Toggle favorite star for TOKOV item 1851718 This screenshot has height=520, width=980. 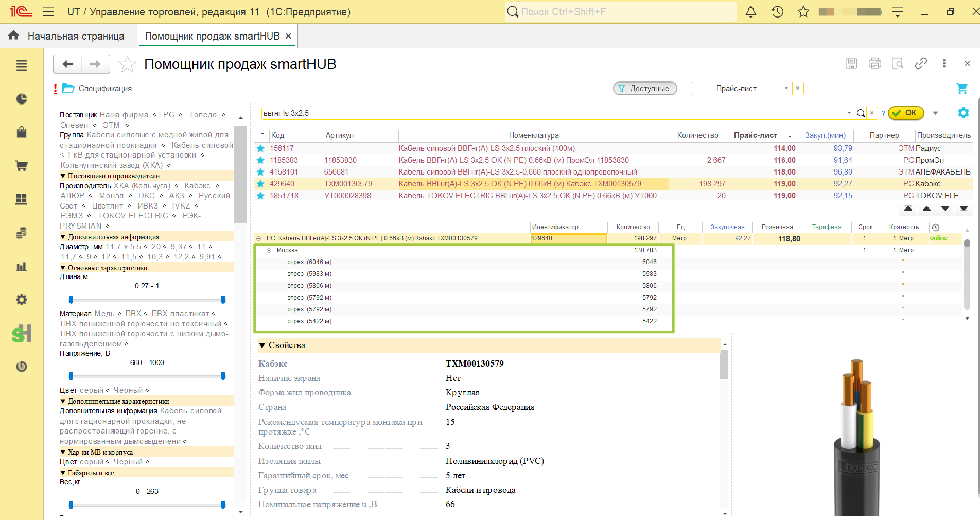260,196
